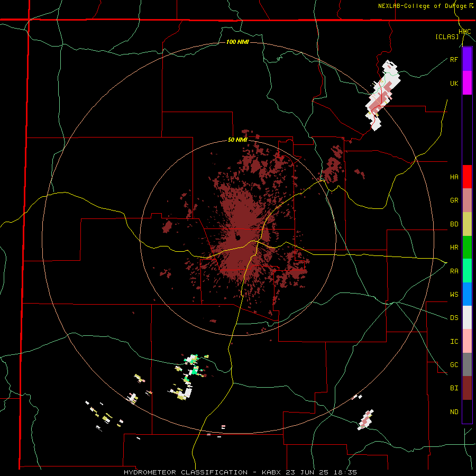Click the DS white legend swatch
Viewport: 476px width, 476px height.
(x=467, y=317)
